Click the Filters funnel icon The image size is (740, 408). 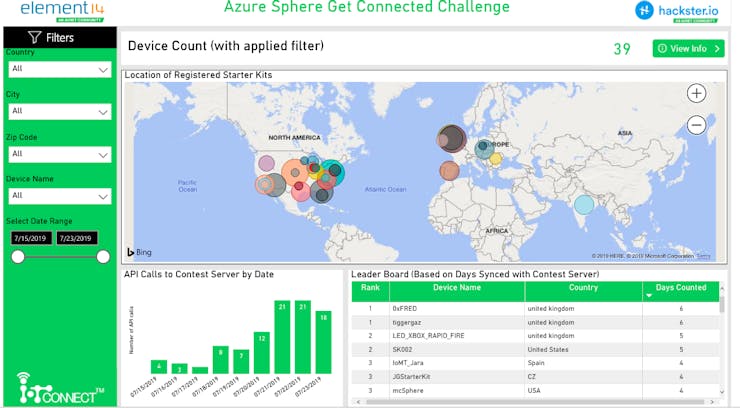(34, 37)
